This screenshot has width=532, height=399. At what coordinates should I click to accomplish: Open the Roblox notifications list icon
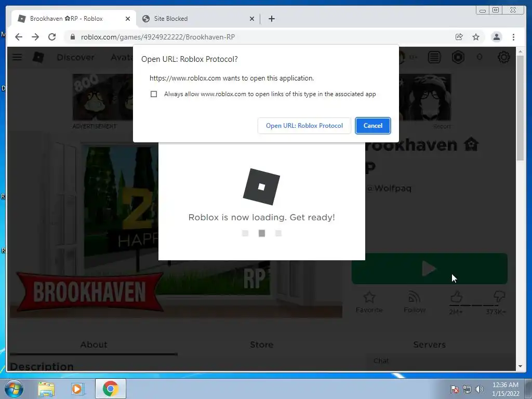point(434,57)
